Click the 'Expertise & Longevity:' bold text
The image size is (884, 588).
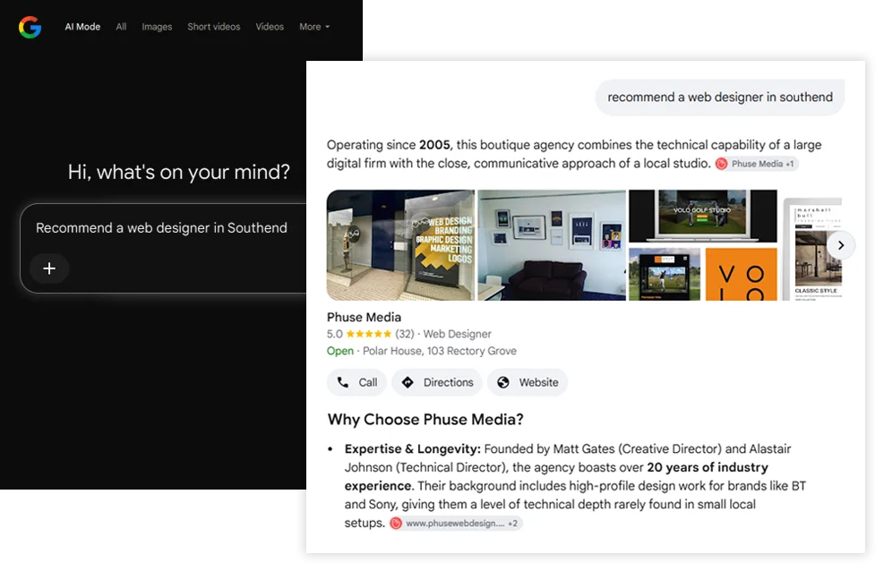412,449
